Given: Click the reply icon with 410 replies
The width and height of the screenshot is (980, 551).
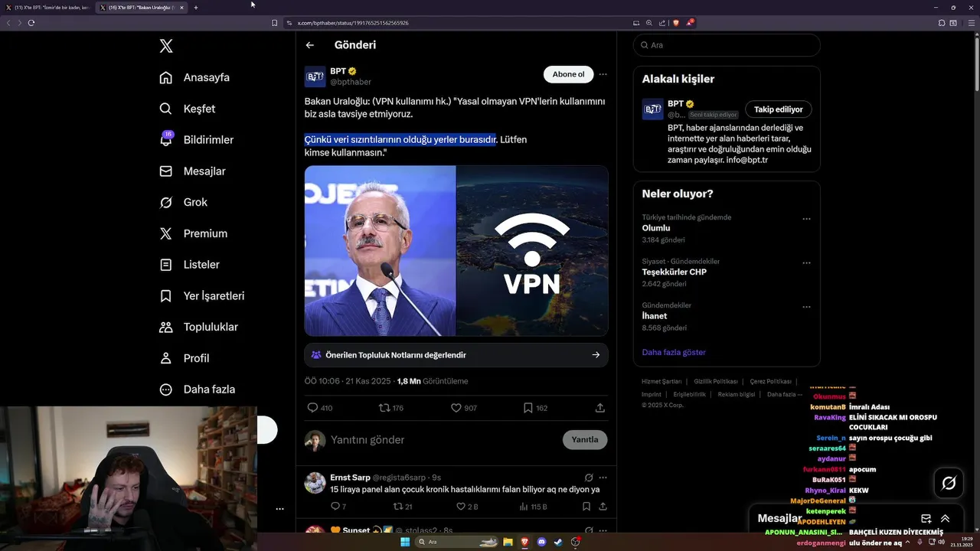Looking at the screenshot, I should (x=312, y=408).
